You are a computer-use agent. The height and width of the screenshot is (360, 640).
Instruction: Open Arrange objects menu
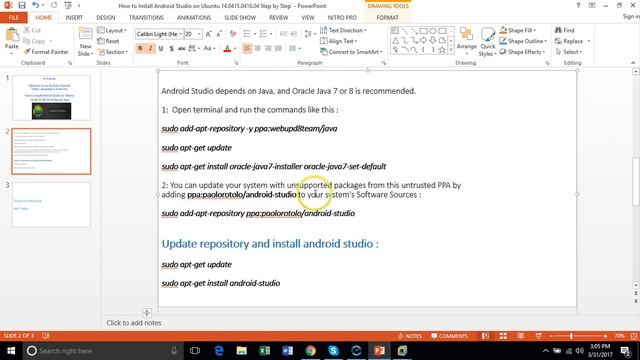coord(466,42)
